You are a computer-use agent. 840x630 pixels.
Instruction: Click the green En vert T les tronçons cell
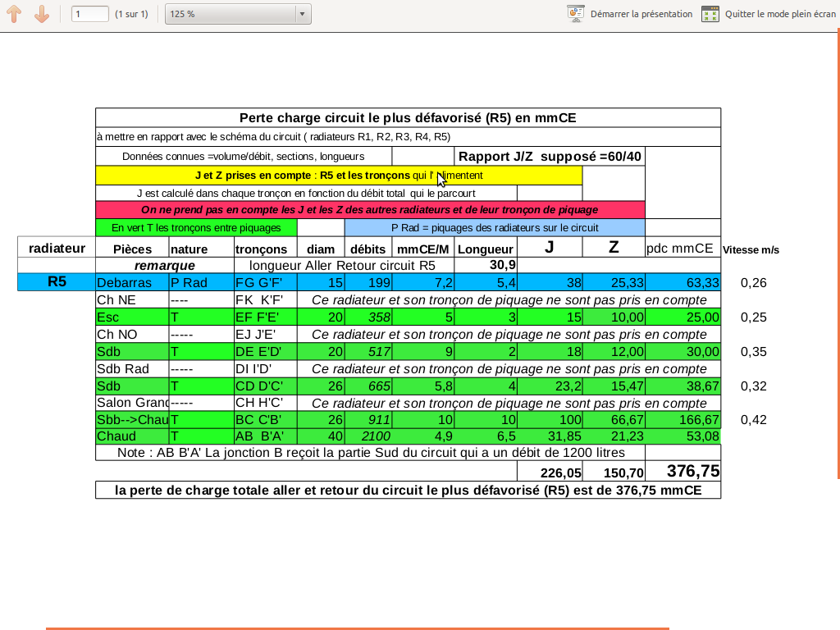coord(196,228)
